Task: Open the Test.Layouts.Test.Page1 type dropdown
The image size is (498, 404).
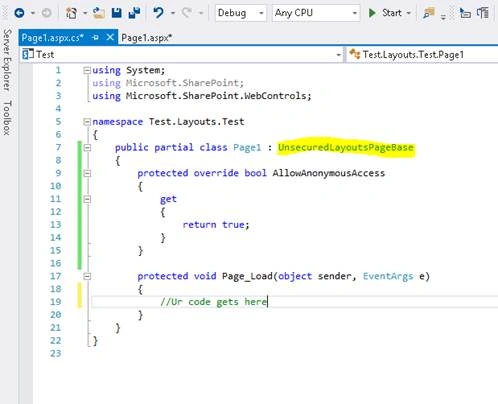Action: point(423,54)
